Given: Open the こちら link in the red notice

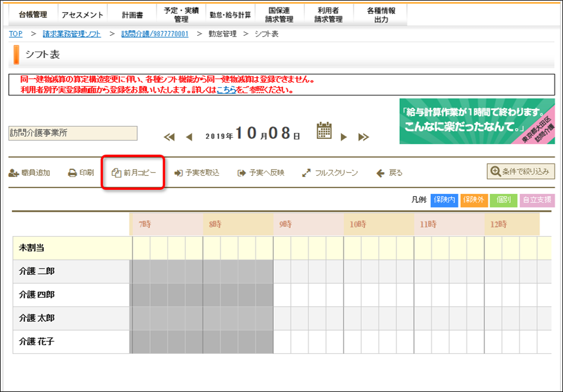Looking at the screenshot, I should pos(226,90).
